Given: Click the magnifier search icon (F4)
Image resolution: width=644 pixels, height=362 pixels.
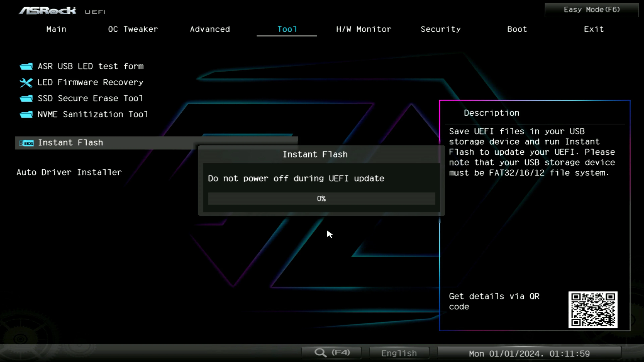Looking at the screenshot, I should click(321, 352).
